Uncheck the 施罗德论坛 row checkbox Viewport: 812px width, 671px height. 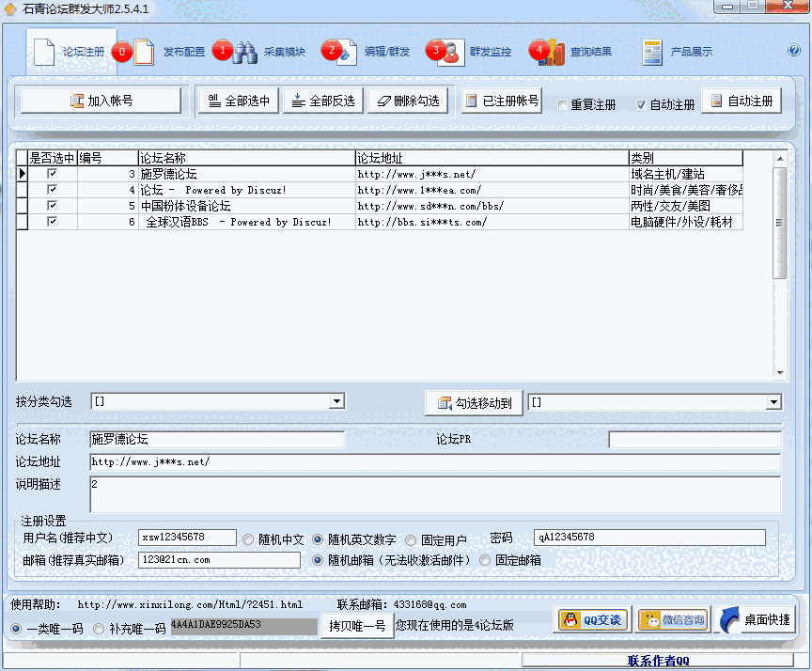tap(54, 172)
